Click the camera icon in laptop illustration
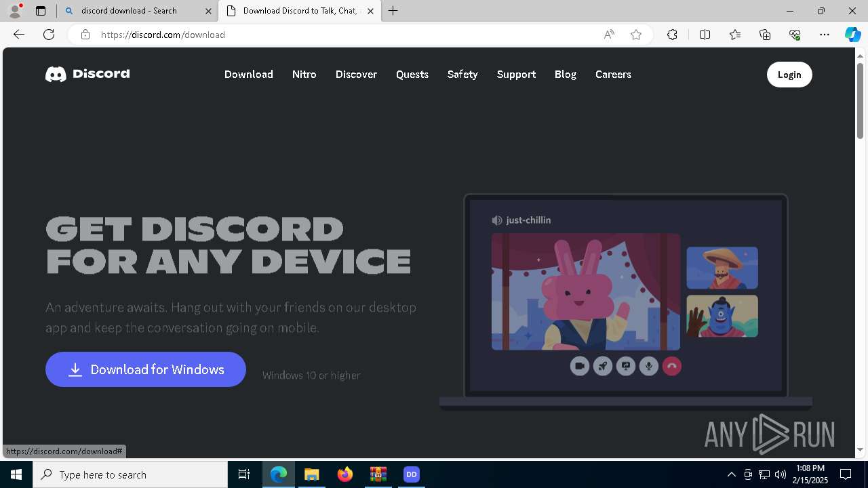Screen dimensions: 868x488 tap(580, 366)
